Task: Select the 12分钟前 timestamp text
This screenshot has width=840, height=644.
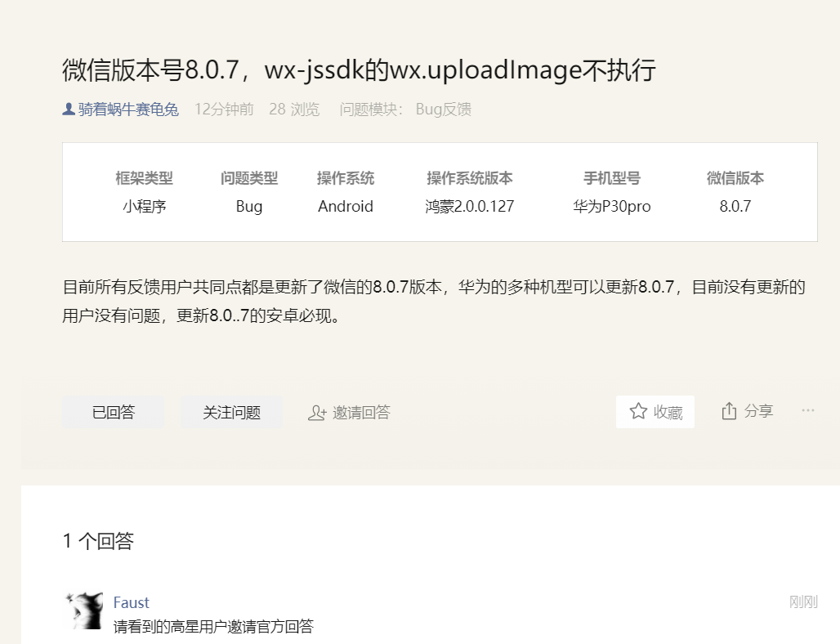Action: (x=224, y=110)
